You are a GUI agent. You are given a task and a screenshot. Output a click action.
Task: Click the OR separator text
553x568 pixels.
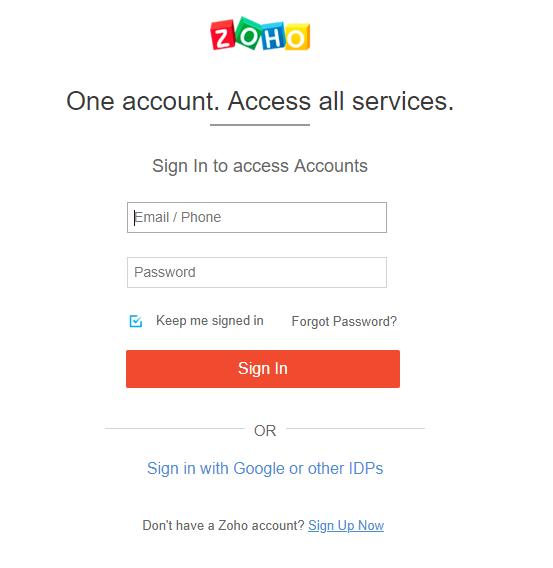pyautogui.click(x=265, y=431)
